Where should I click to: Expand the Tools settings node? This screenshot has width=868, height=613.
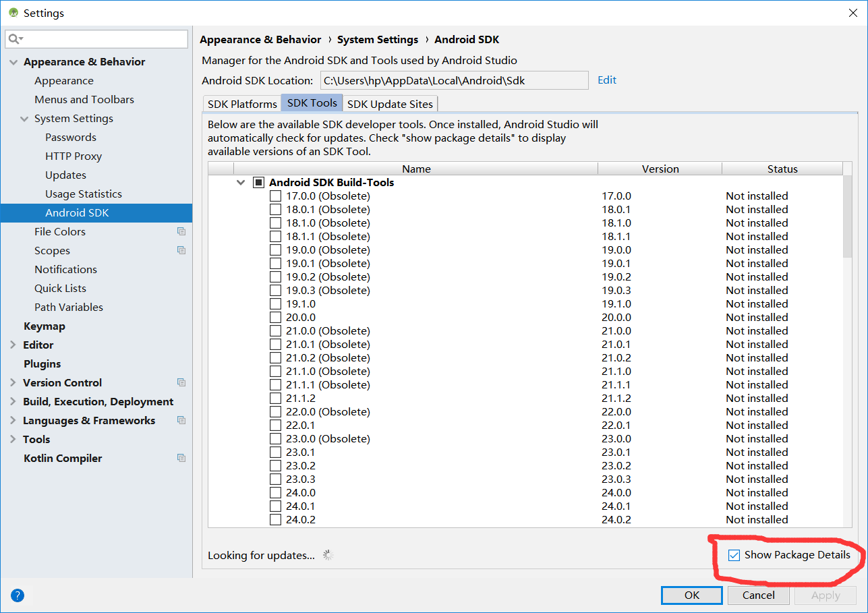(x=13, y=439)
